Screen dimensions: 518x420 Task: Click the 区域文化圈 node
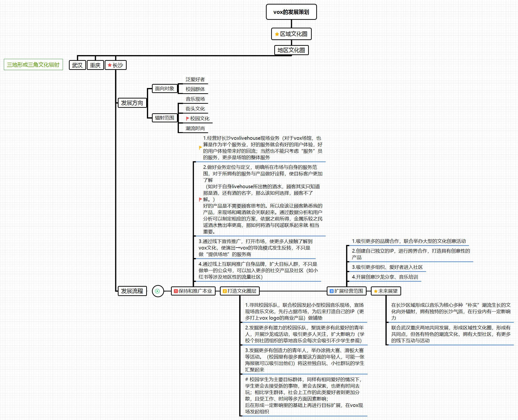(291, 34)
